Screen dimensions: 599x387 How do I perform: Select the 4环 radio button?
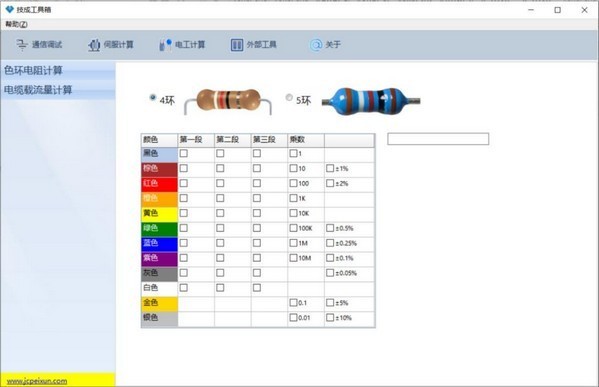153,97
